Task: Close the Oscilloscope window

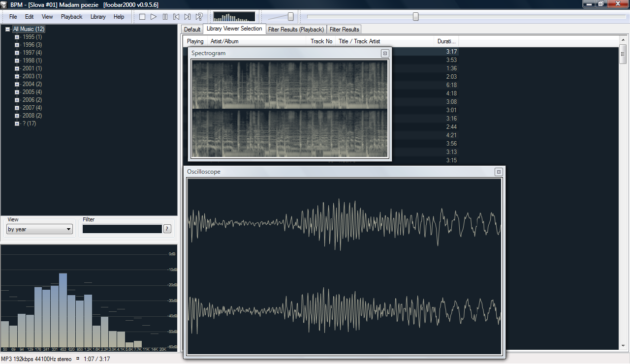Action: pos(499,172)
